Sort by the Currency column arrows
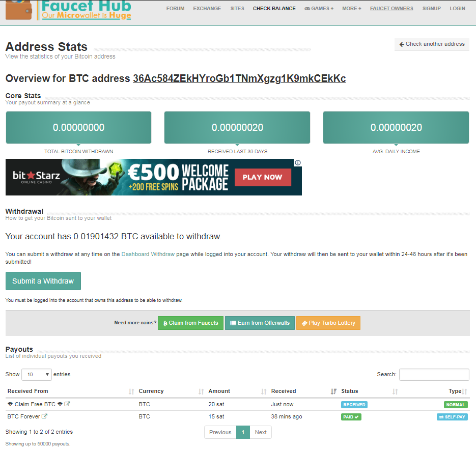 coord(201,391)
